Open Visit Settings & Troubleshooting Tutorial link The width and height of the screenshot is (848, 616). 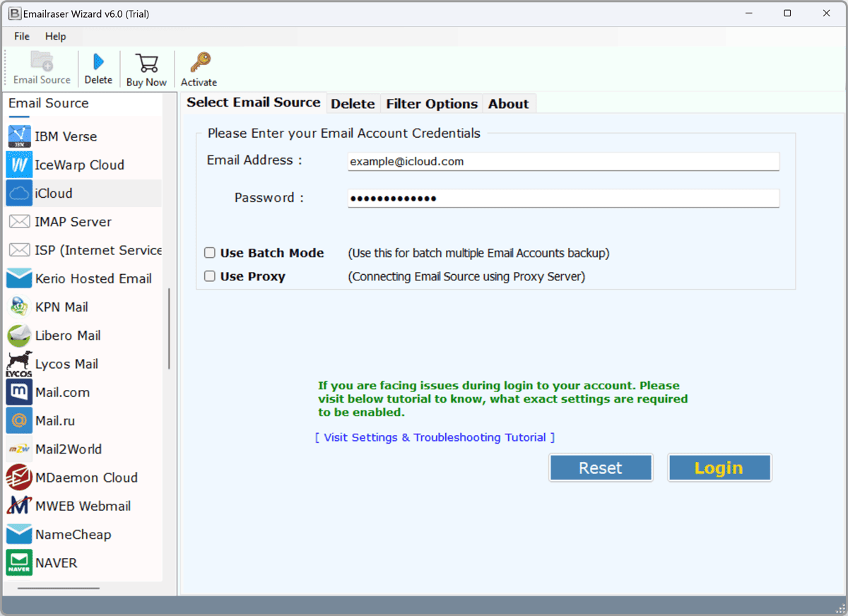tap(435, 437)
